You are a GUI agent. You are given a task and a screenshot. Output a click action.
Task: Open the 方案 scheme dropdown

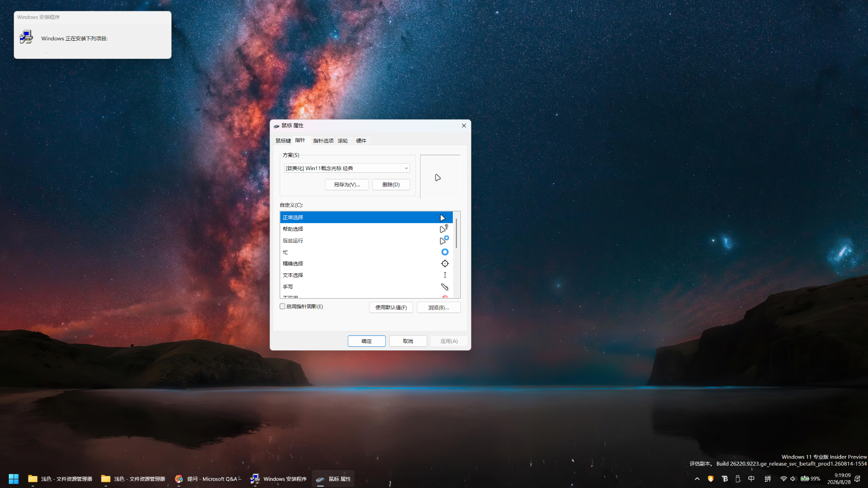[x=347, y=168]
